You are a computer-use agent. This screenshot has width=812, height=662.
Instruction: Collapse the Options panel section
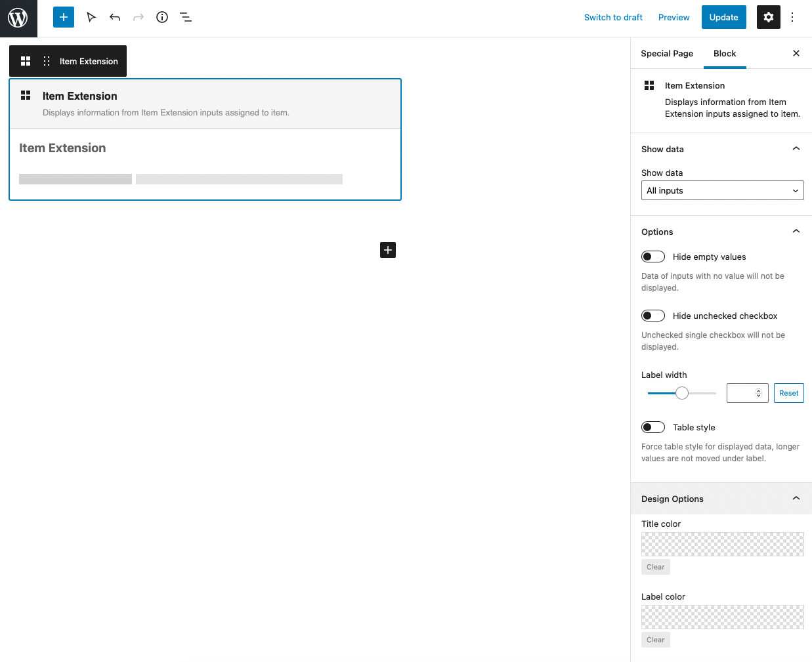(x=796, y=232)
